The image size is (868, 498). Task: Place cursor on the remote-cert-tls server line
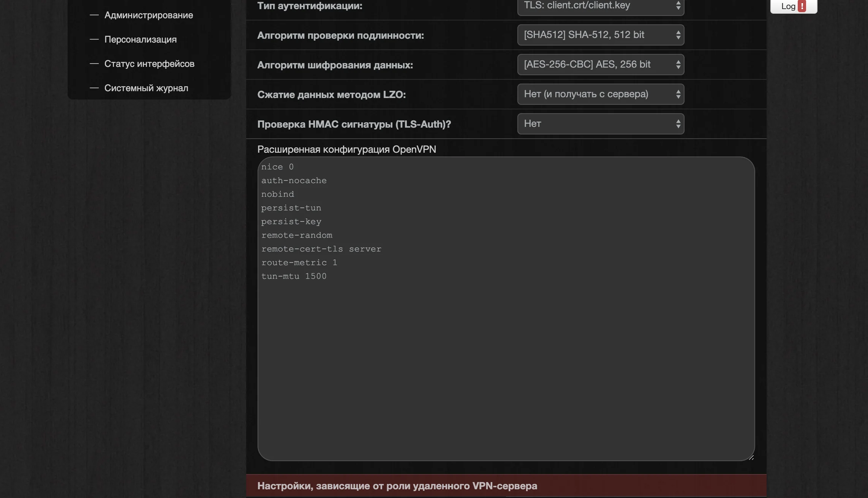coord(321,249)
